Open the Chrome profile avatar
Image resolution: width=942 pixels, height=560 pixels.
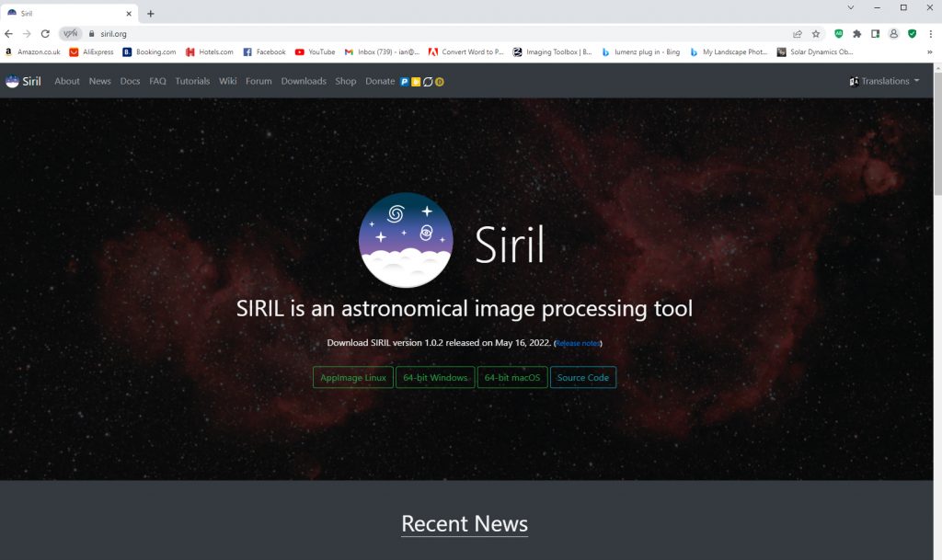(x=894, y=34)
